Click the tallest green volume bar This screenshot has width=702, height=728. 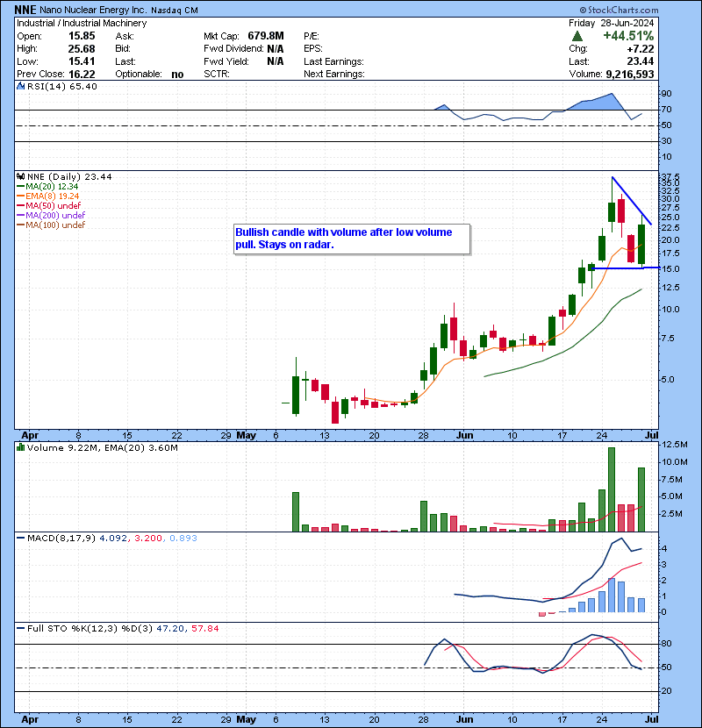coord(612,489)
